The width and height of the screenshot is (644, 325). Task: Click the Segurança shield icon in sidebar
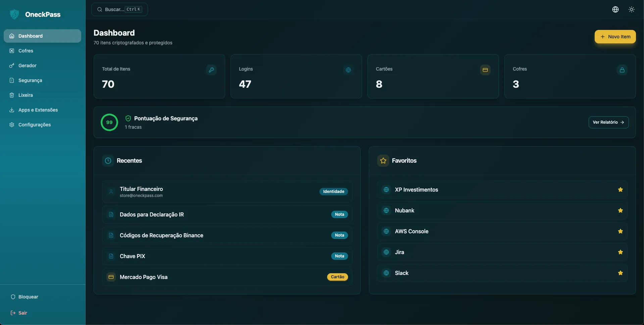[x=12, y=80]
